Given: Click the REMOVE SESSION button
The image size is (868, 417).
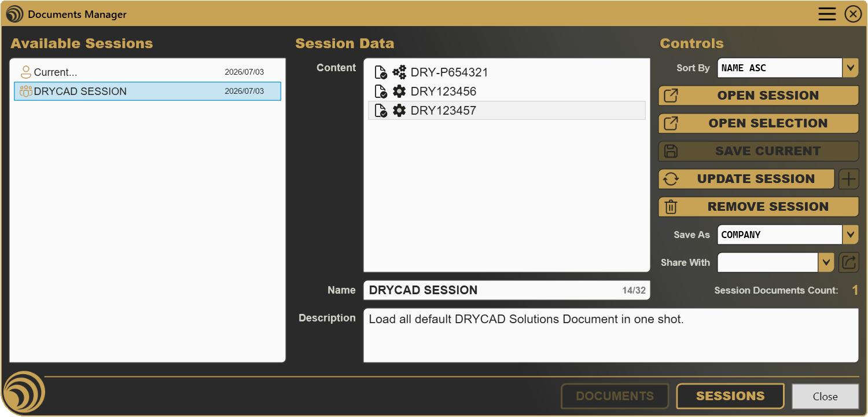Looking at the screenshot, I should point(759,207).
